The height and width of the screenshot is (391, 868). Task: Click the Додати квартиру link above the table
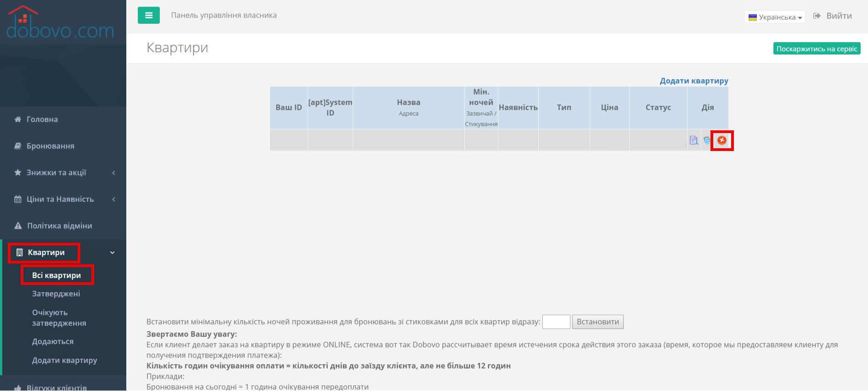point(694,81)
